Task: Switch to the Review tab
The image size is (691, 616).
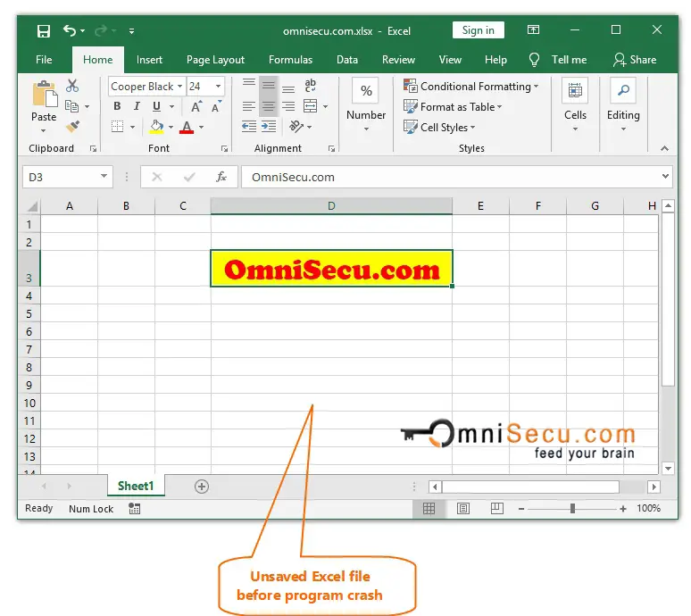Action: [x=398, y=60]
